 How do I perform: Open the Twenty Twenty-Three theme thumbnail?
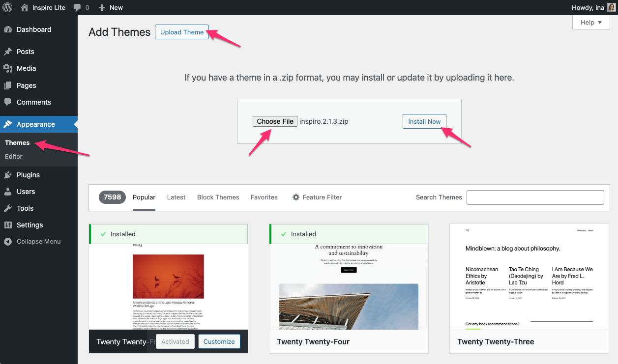coord(529,277)
